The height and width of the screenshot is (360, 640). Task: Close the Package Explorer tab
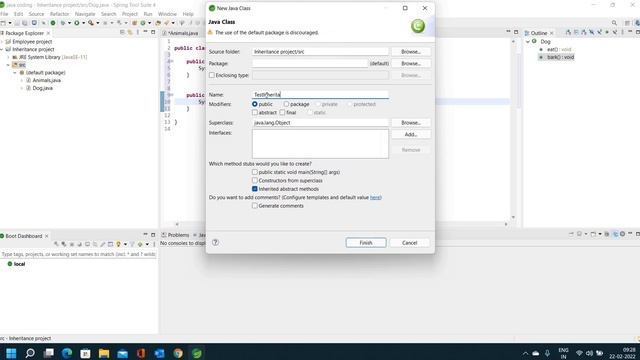point(48,33)
